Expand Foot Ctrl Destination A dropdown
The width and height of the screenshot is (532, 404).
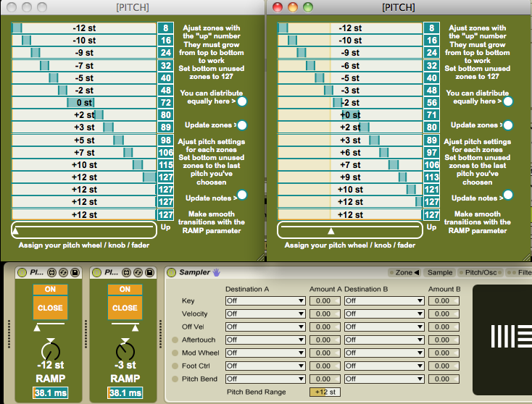[x=265, y=366]
